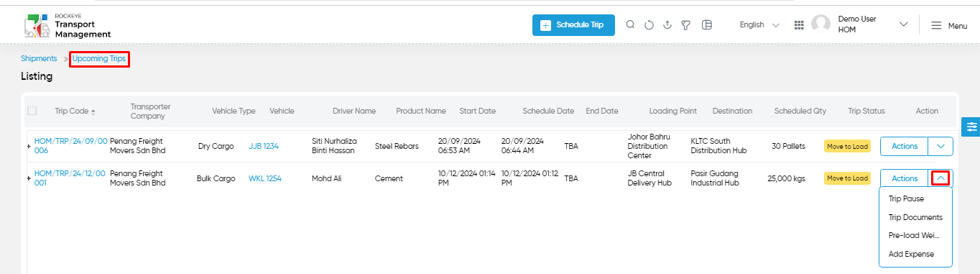Image resolution: width=980 pixels, height=274 pixels.
Task: Click the Trip Status column header
Action: (x=866, y=111)
